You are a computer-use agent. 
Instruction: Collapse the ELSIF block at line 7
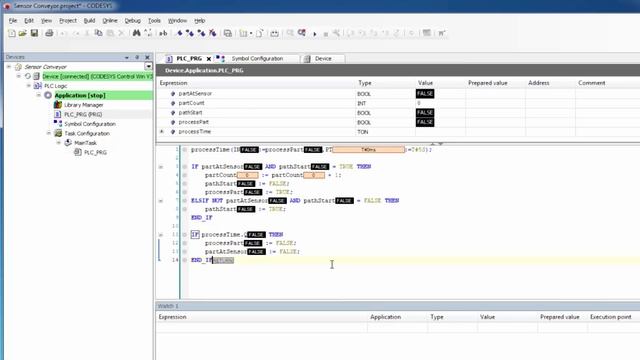point(161,201)
